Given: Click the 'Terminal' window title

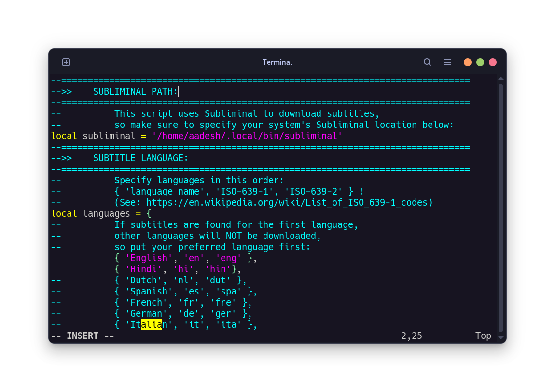Looking at the screenshot, I should pos(277,62).
